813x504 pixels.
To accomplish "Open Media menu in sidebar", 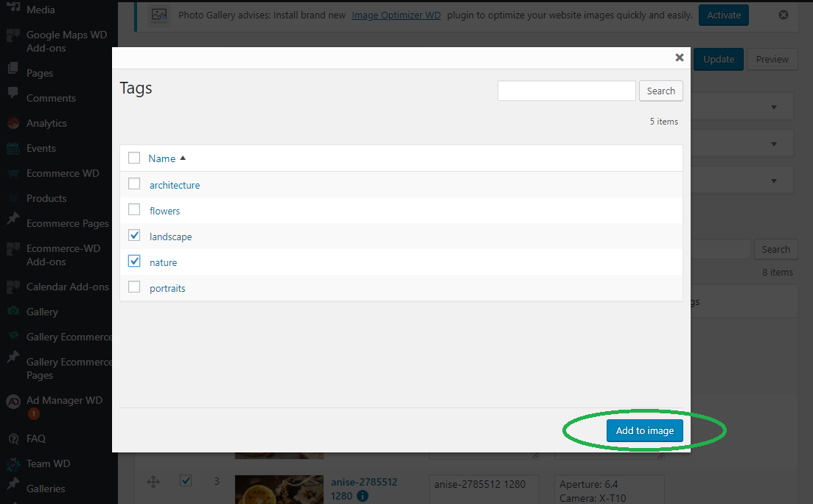I will pos(41,10).
